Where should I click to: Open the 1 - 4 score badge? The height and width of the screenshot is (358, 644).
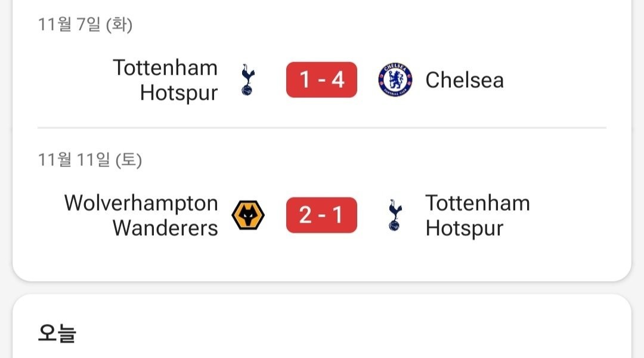tap(321, 80)
